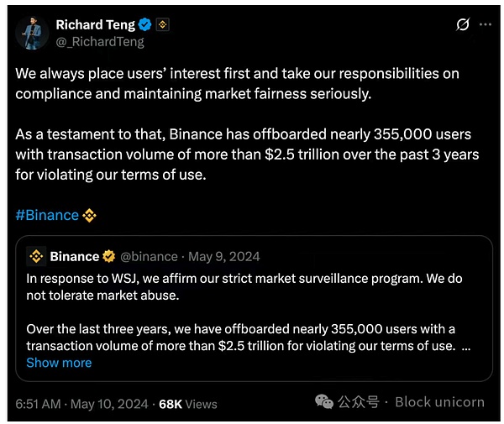504x424 pixels.
Task: Click the gold verified badge beside Binance
Action: (x=109, y=256)
